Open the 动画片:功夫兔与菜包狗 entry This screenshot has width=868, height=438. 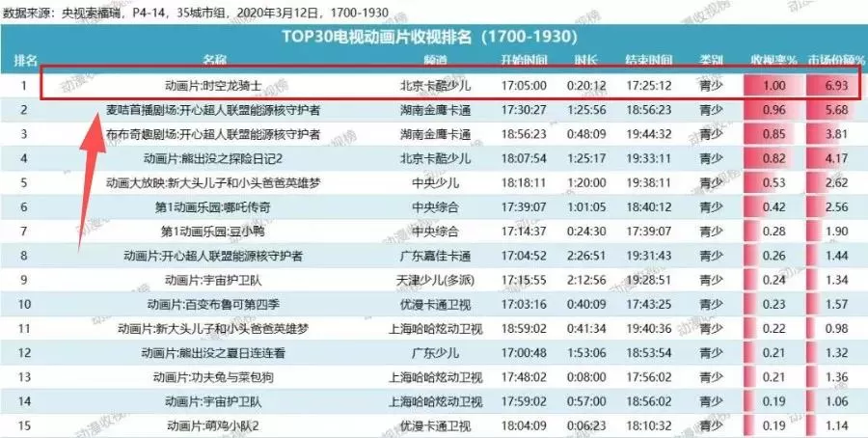213,376
